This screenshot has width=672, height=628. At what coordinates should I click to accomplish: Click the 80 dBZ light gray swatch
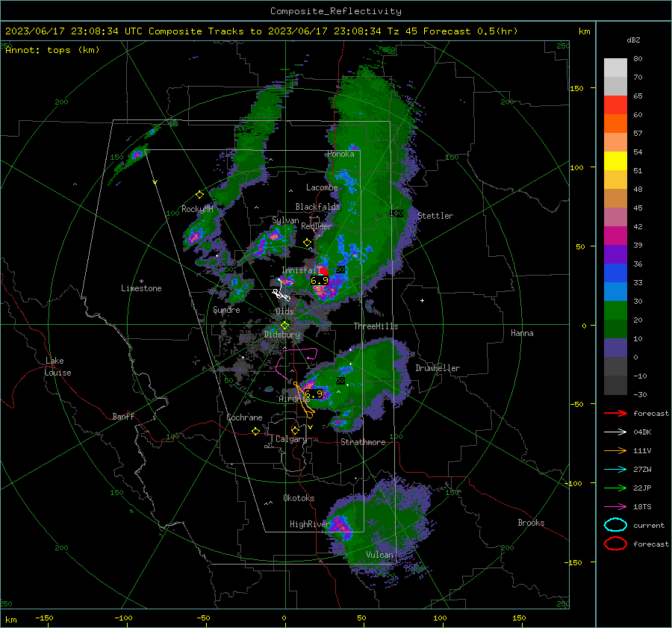(x=615, y=68)
